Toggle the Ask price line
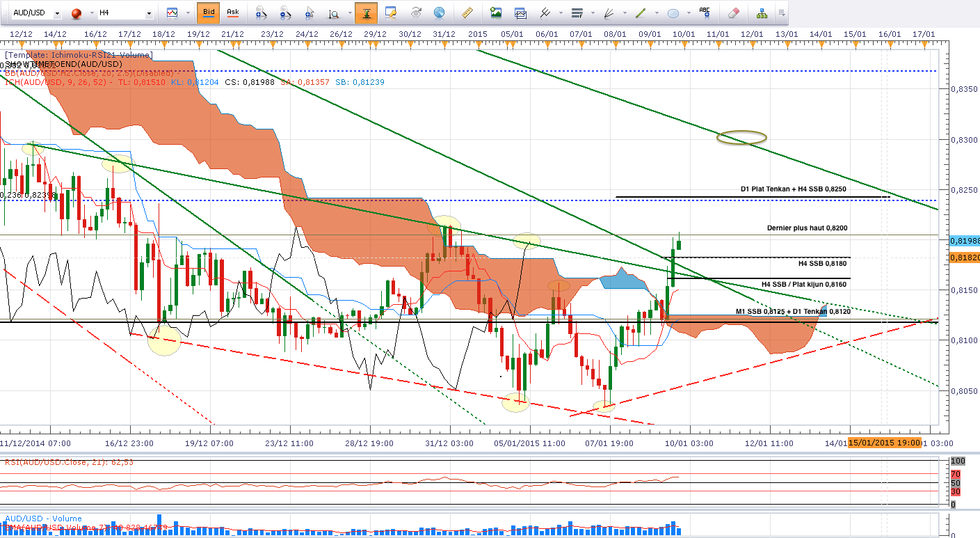The width and height of the screenshot is (980, 538). (x=233, y=12)
